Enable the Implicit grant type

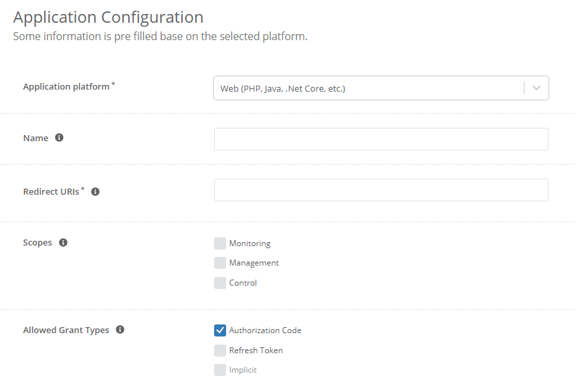click(x=220, y=369)
